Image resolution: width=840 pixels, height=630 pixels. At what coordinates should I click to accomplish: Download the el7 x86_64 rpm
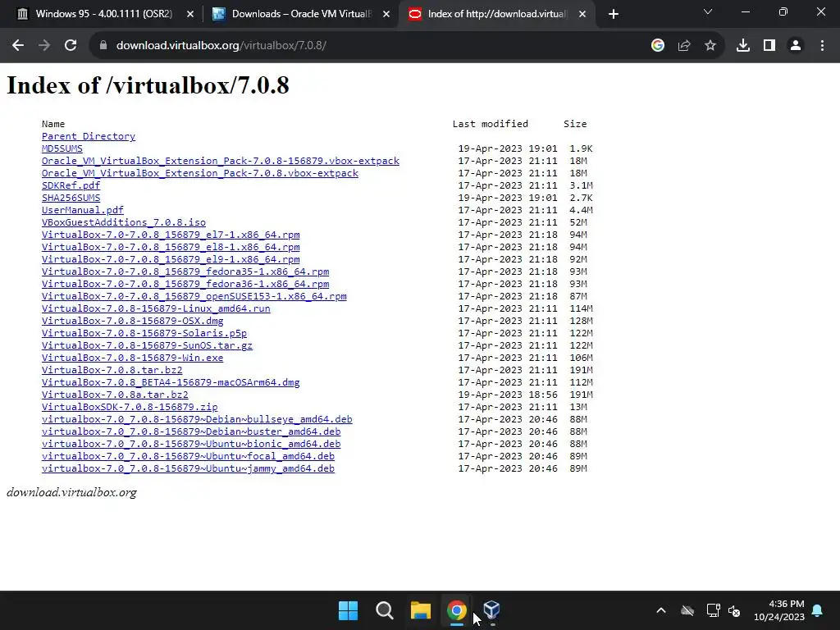[x=171, y=235]
